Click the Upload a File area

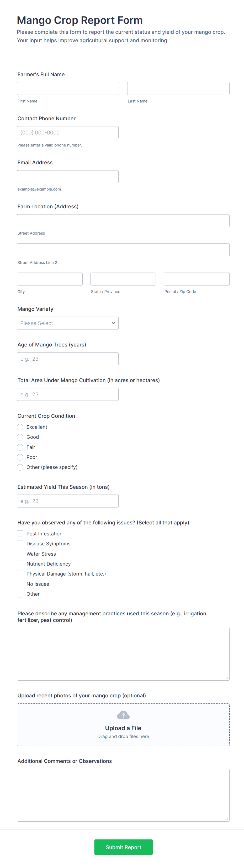(123, 728)
